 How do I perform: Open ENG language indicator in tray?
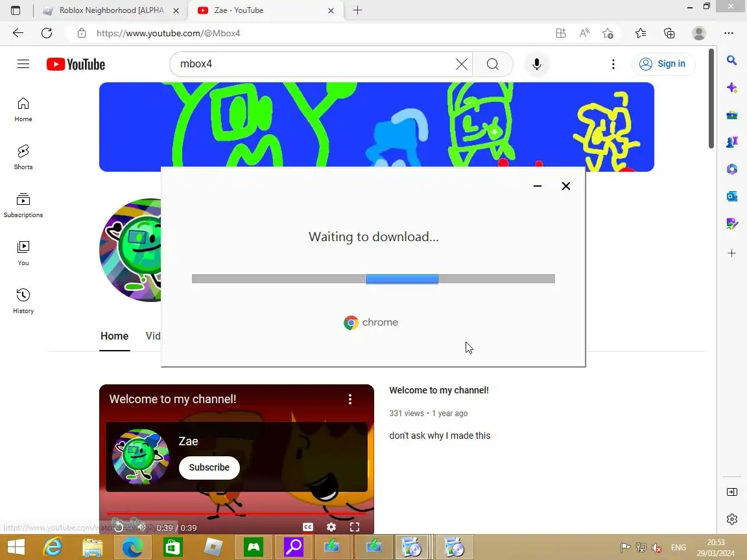[x=678, y=548]
